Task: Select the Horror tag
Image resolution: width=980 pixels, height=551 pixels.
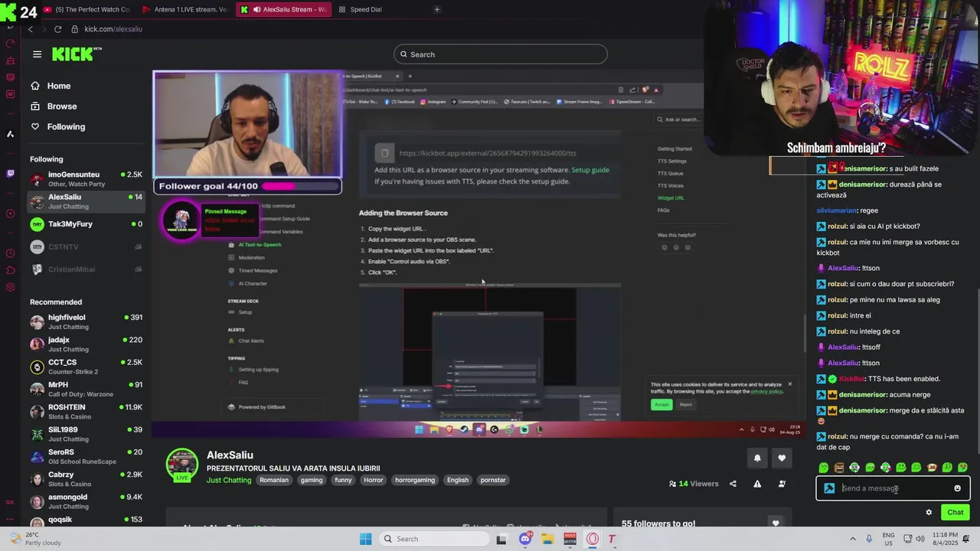Action: (x=374, y=480)
